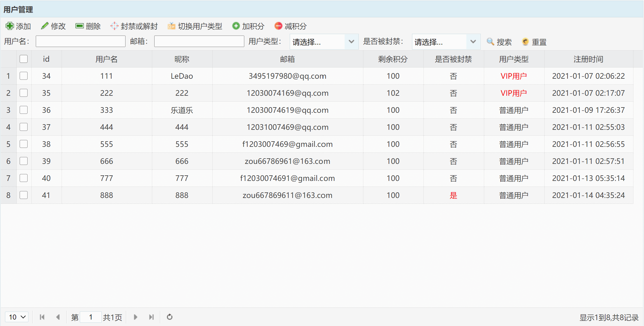Click the 用户名 search input field
This screenshot has width=644, height=326.
coord(81,41)
